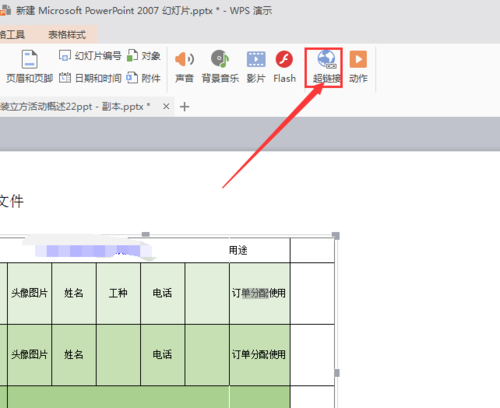
Task: Insert date and time (日期和时间)
Action: (90, 78)
